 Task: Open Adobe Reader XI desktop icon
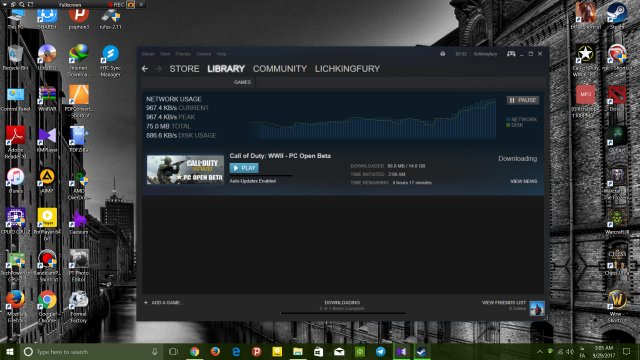(16, 142)
